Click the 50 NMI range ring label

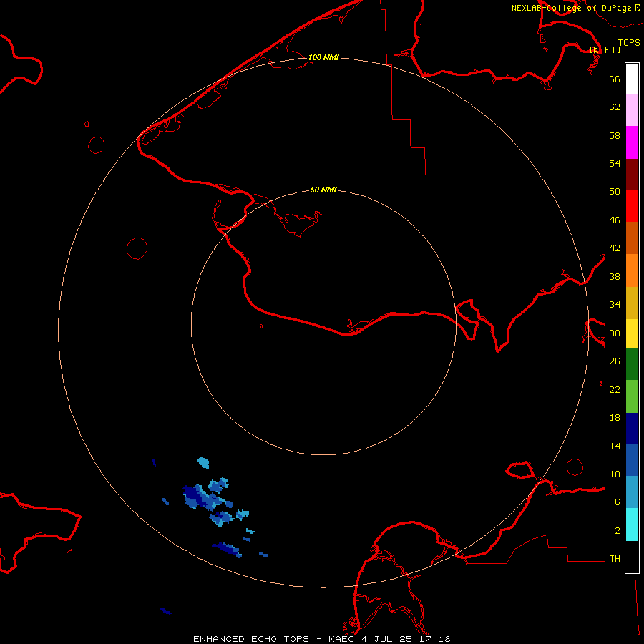pos(323,190)
